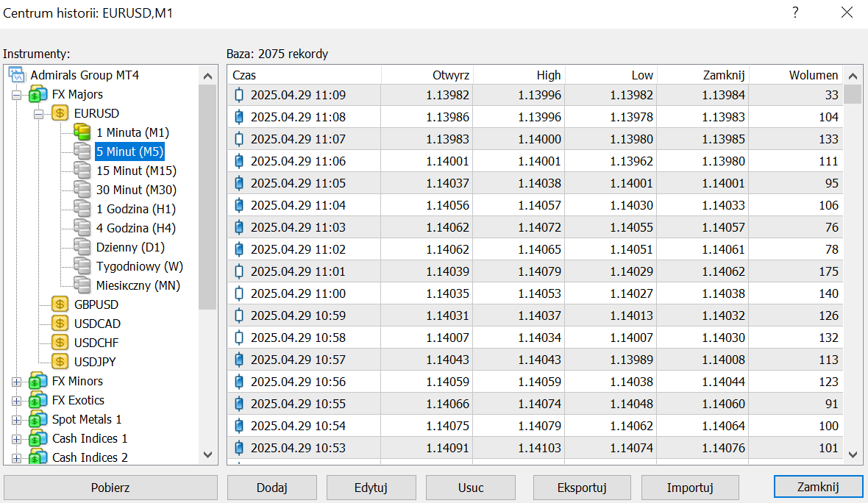Click the Usuc button
Viewport: 868px width, 503px height.
471,488
